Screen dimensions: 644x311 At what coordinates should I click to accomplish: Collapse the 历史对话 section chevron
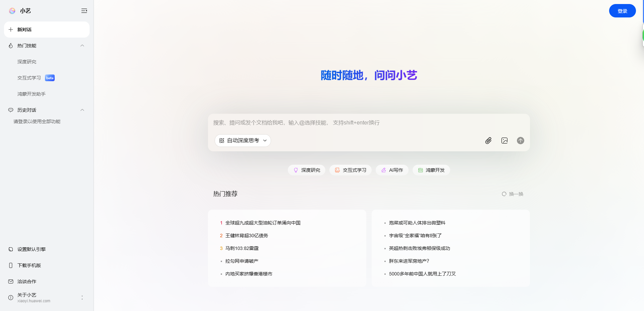(x=82, y=110)
